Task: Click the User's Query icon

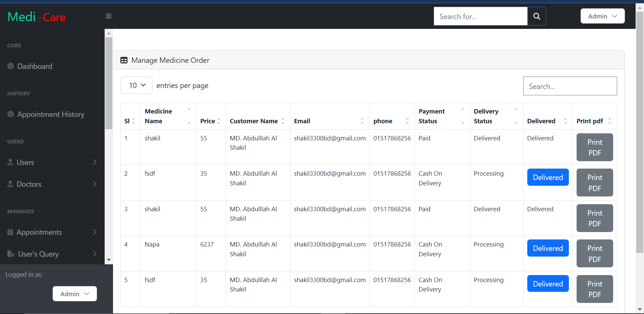Action: [x=10, y=254]
